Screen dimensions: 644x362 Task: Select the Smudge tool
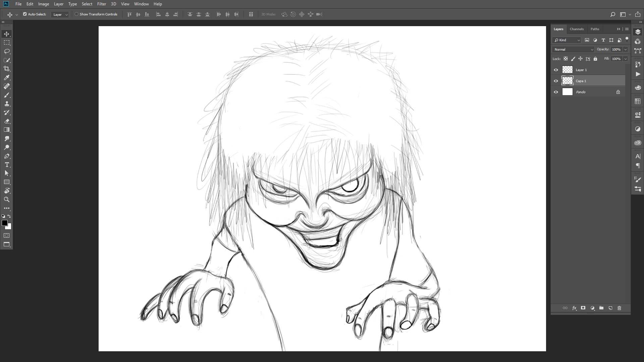[7, 138]
